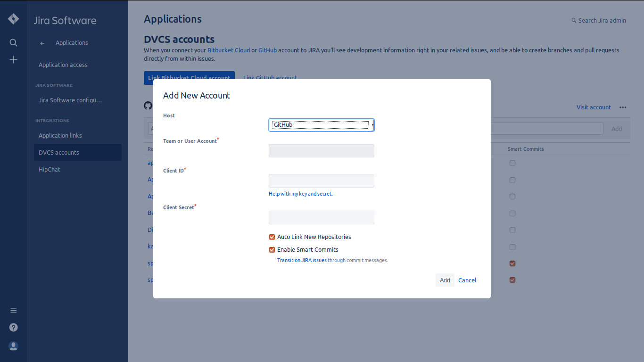Toggle the second Smart Commits table checkbox
This screenshot has width=644, height=362.
[512, 180]
